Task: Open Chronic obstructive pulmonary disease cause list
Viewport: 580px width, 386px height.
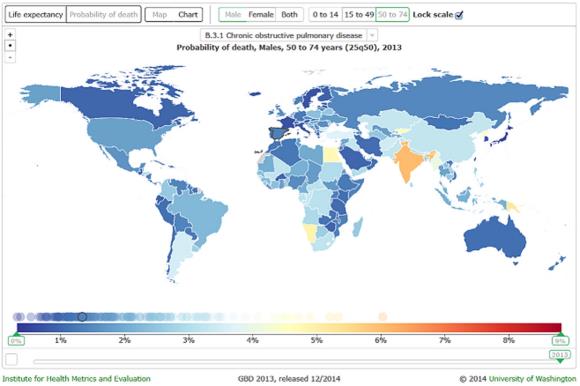Action: coord(284,35)
